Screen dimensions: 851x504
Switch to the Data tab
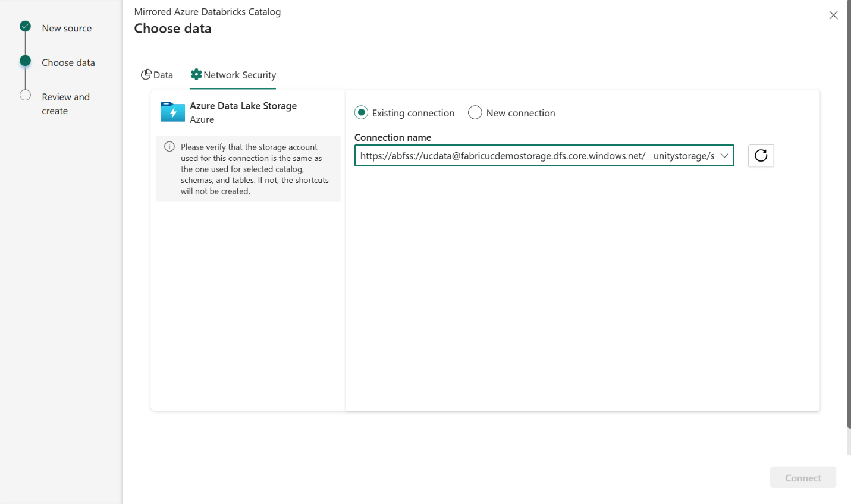[x=157, y=75]
